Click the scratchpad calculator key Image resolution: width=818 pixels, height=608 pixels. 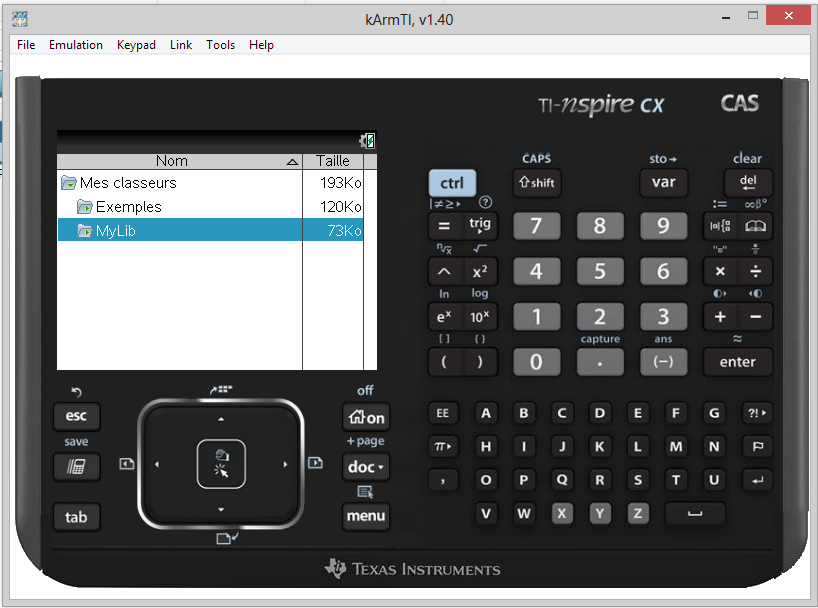tap(76, 467)
